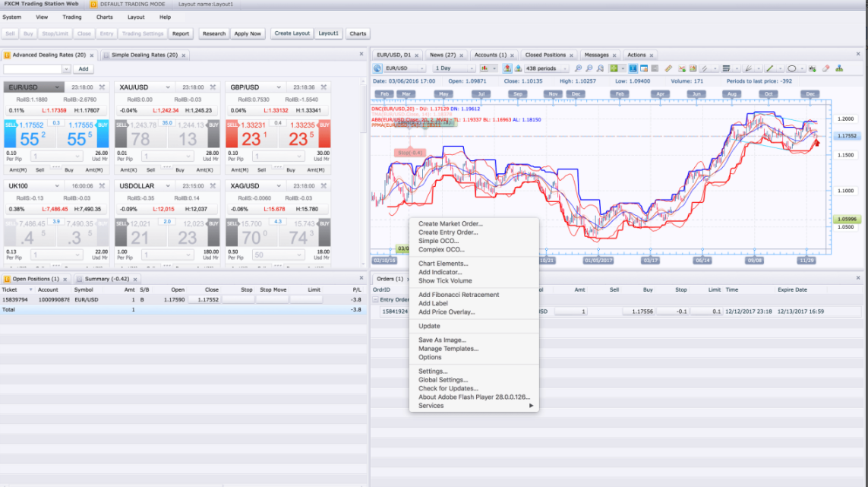Click the candlestick chart type icon
This screenshot has width=868, height=487.
point(484,68)
